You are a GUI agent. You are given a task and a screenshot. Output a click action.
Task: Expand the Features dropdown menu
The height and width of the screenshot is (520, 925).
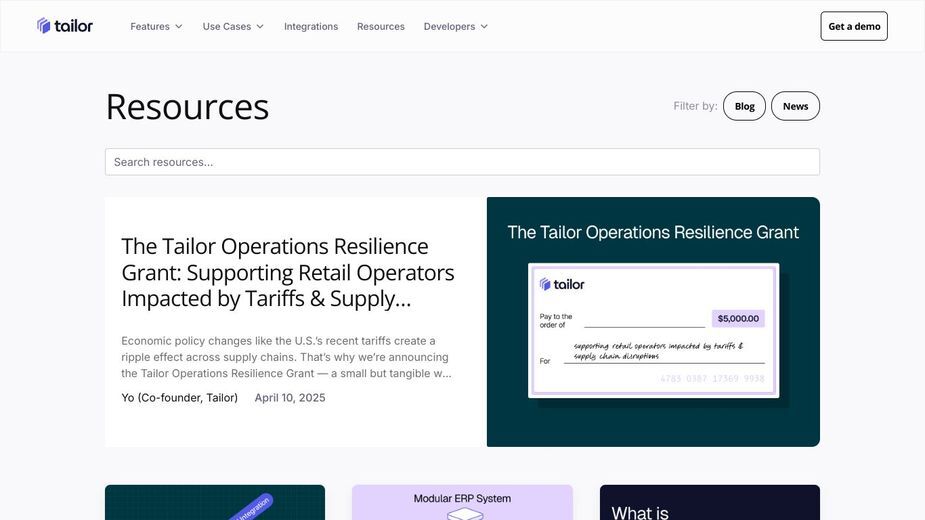point(156,27)
